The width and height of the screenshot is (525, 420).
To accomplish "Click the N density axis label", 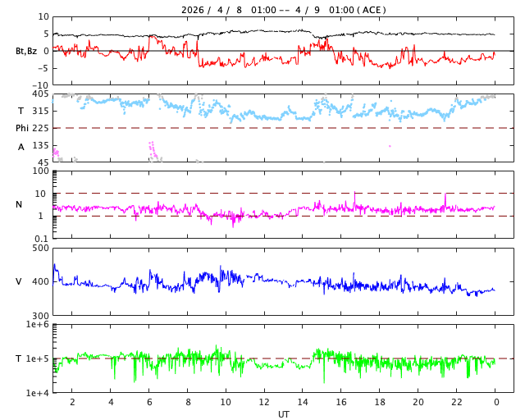I will tap(19, 204).
